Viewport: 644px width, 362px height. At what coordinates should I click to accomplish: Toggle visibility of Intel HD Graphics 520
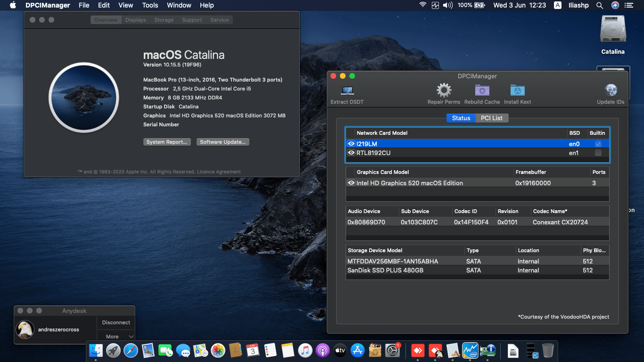pos(351,183)
